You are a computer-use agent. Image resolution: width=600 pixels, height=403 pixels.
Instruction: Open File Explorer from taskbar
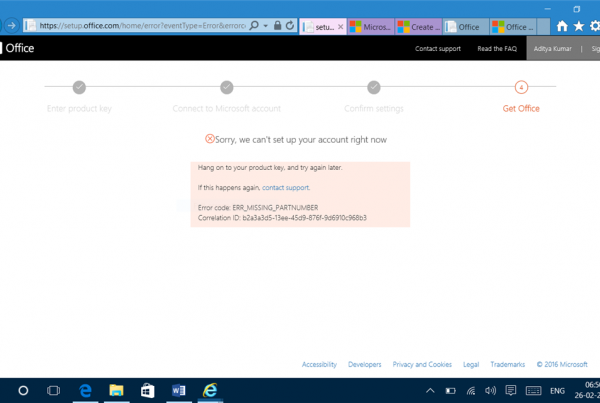click(x=116, y=390)
